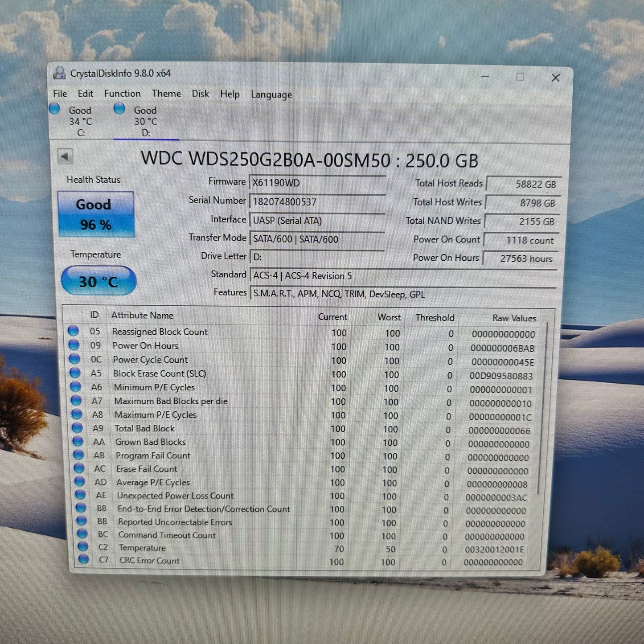Click raw value 00D909580883
The image size is (644, 644).
click(501, 376)
